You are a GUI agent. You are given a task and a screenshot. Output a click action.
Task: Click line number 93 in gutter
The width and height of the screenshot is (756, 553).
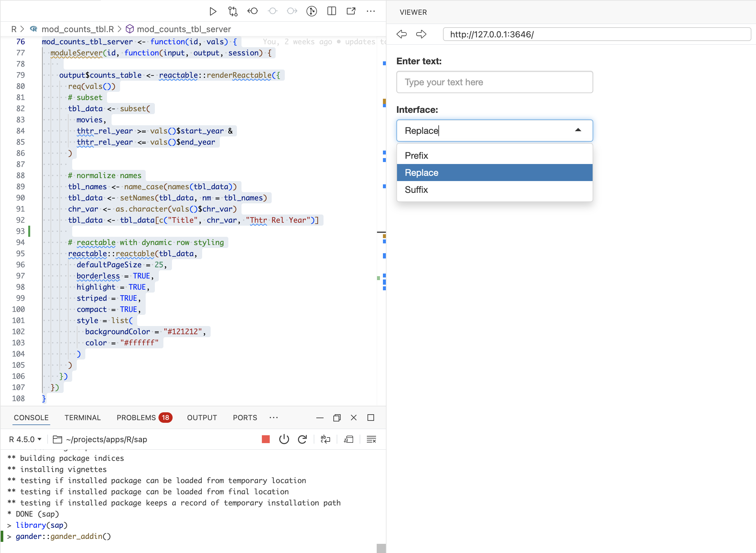coord(20,231)
